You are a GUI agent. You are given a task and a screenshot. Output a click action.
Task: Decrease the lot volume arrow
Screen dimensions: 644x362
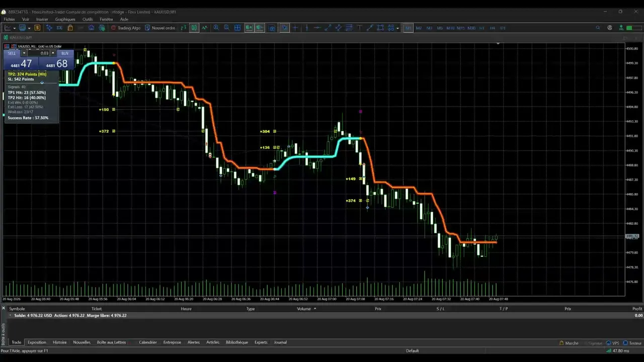pos(24,53)
